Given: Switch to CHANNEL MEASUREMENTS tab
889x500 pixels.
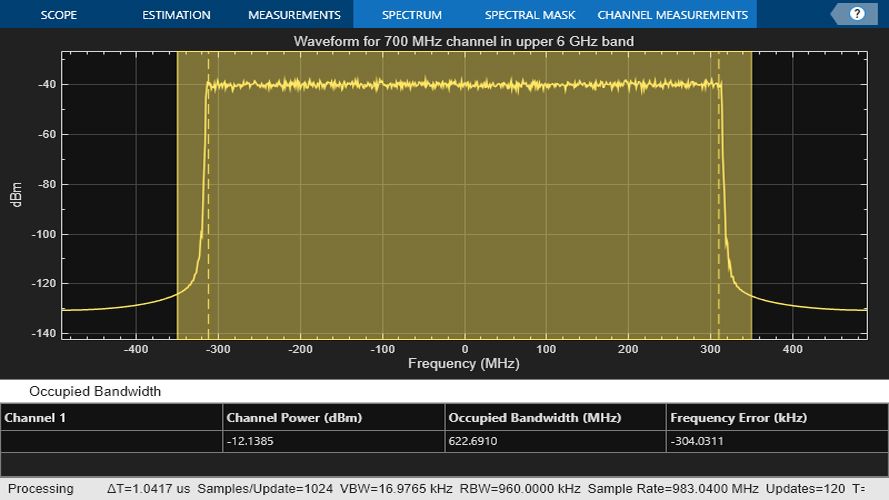Looking at the screenshot, I should coord(672,15).
